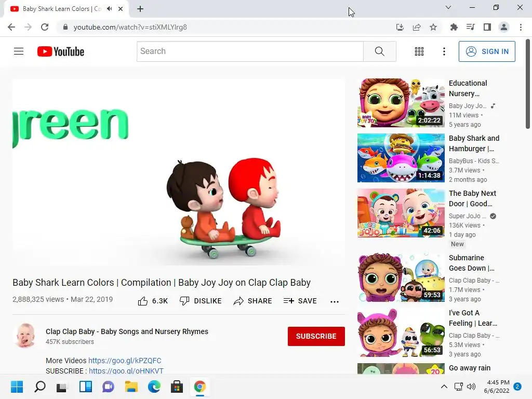Open the Share video option
Viewport: 532px width, 399px height.
point(253,301)
